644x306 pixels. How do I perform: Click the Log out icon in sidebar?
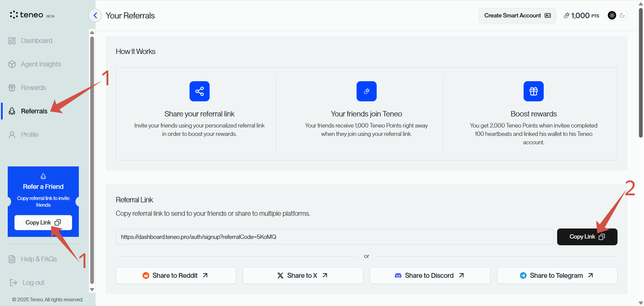tap(13, 283)
